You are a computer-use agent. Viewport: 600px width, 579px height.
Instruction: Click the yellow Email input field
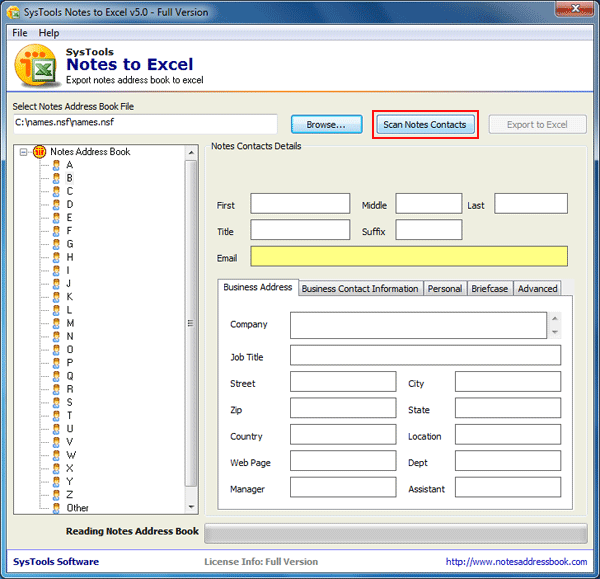click(409, 256)
